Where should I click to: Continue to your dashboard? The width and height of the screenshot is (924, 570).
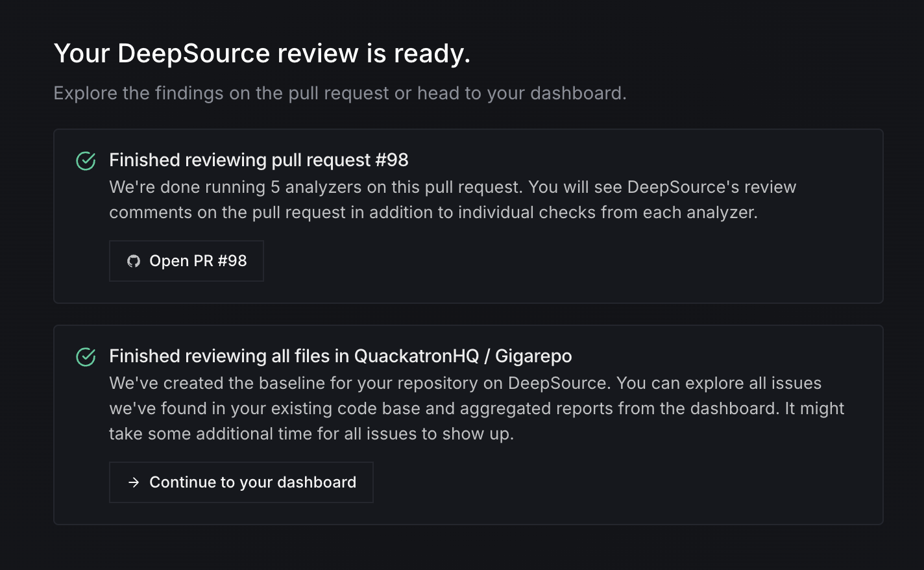pos(241,482)
